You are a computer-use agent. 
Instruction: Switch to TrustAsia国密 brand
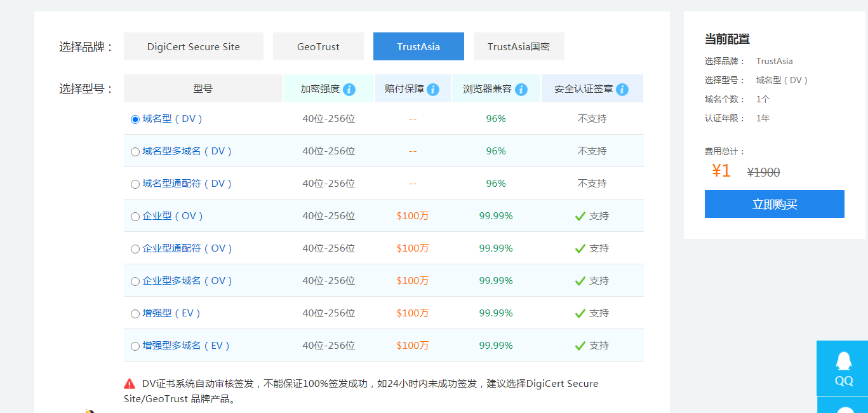click(x=519, y=46)
